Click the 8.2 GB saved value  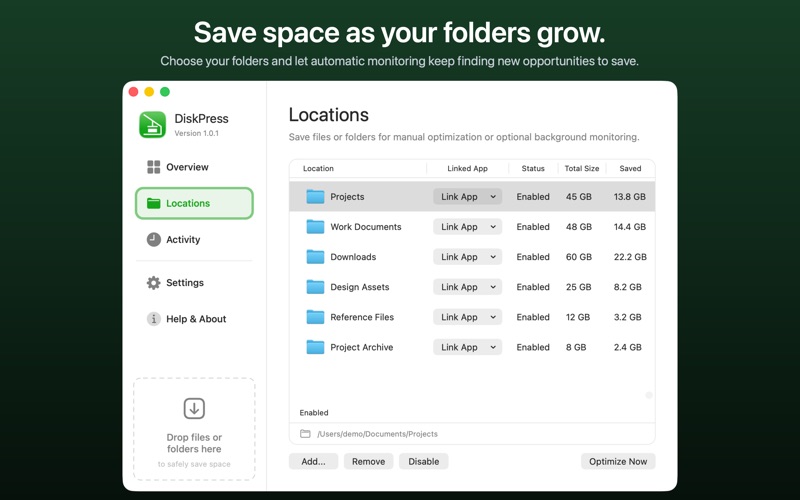pyautogui.click(x=628, y=287)
